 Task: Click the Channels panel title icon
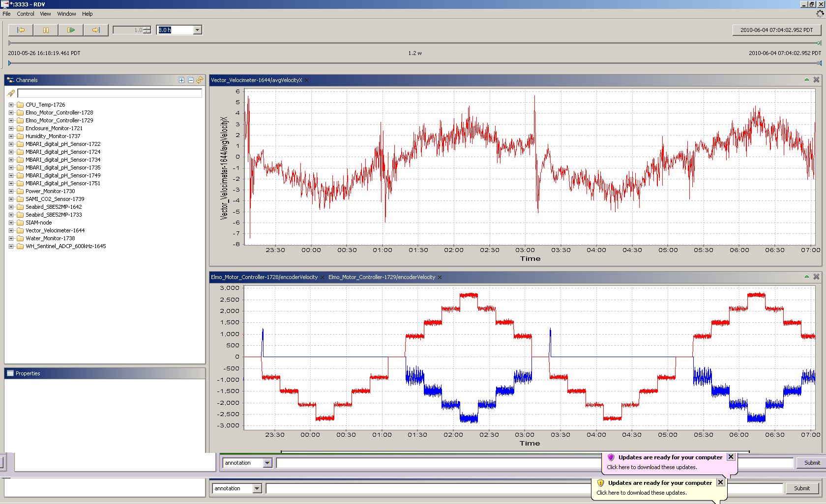click(10, 80)
